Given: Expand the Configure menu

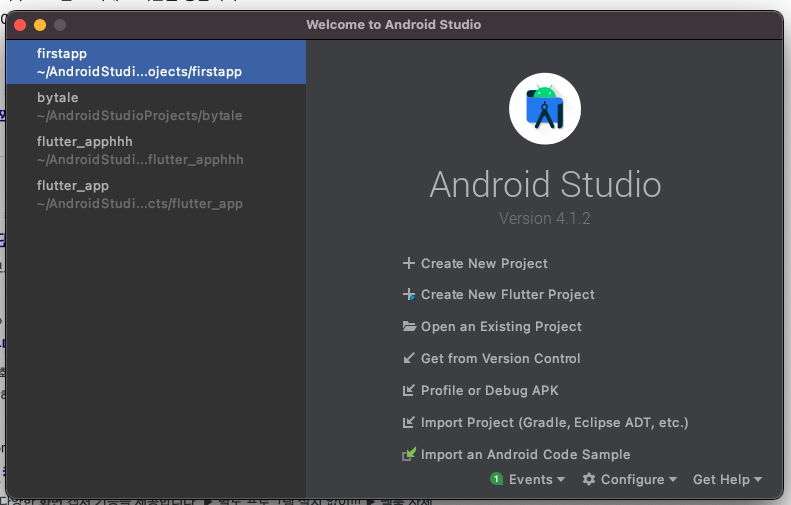Looking at the screenshot, I should tap(638, 479).
